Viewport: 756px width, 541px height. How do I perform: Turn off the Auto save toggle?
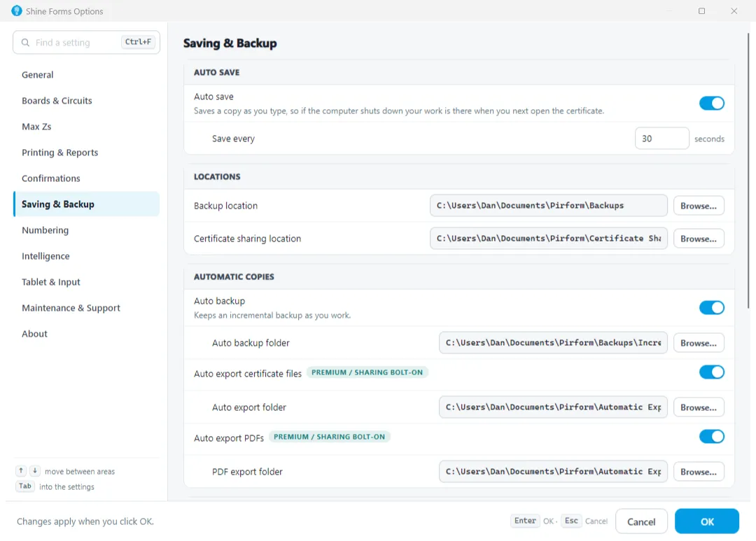(x=712, y=103)
